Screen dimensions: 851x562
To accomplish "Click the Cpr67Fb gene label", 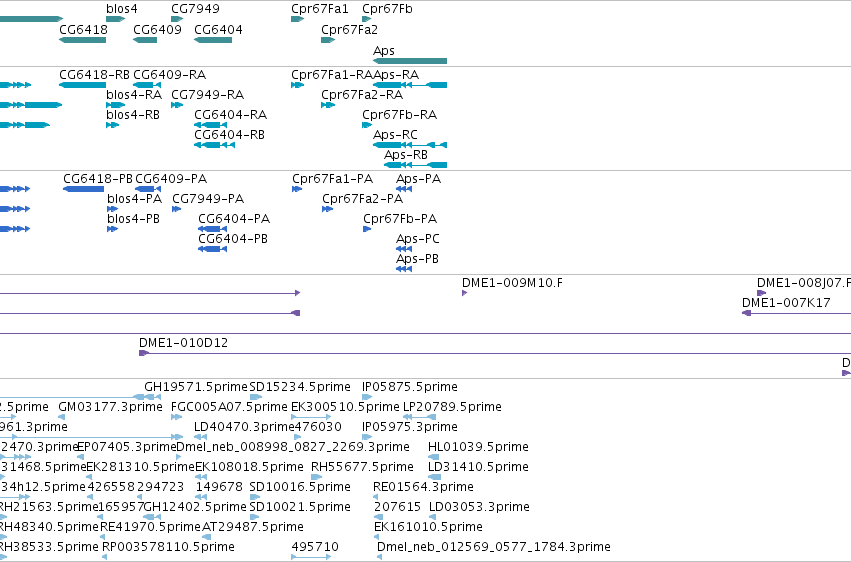I will click(387, 9).
